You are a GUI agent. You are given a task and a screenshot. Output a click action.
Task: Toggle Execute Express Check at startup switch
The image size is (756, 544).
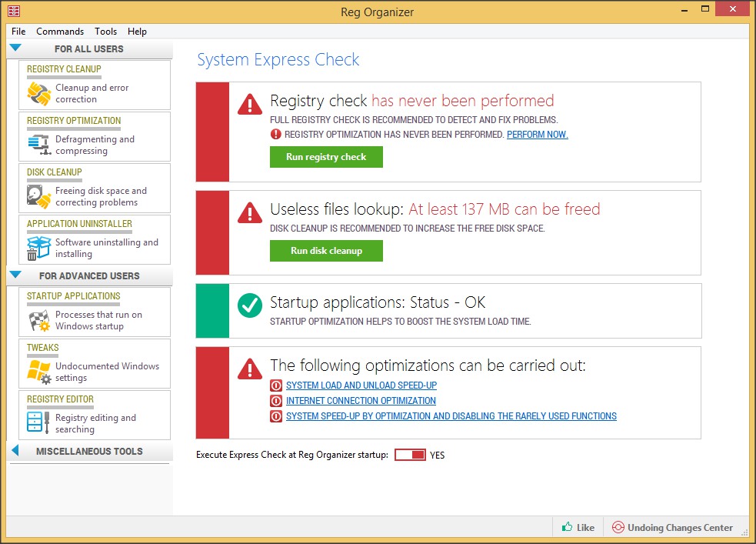pos(410,455)
